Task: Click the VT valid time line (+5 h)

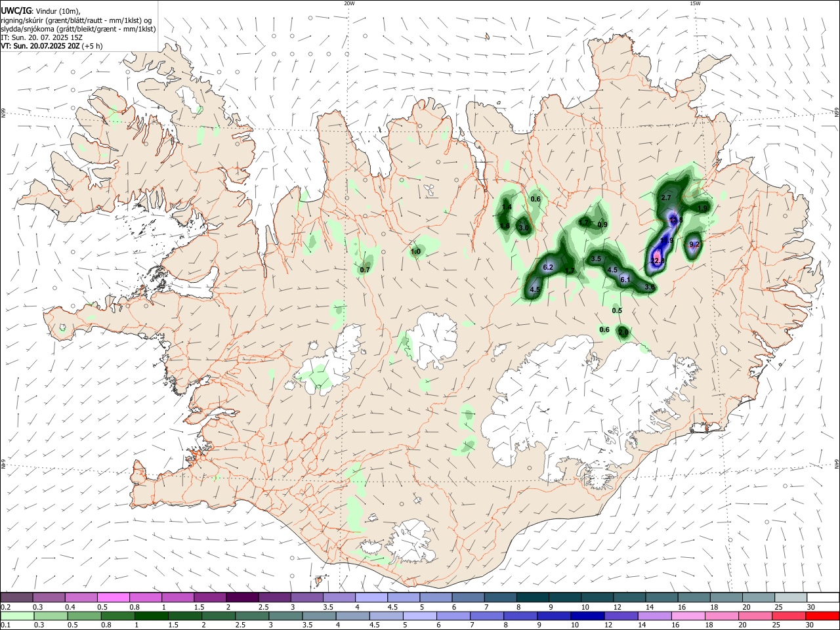Action: pos(52,46)
